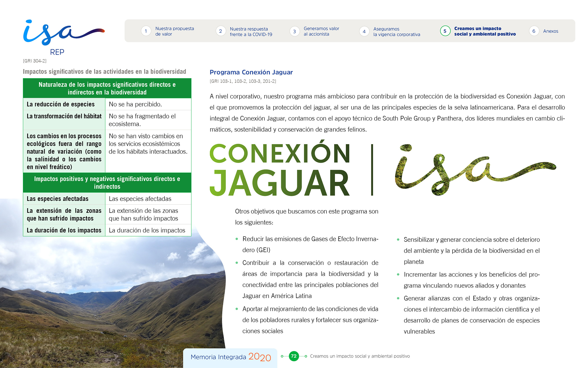Click bold cell 'Las especies afectadas'
The width and height of the screenshot is (588, 368).
(x=64, y=199)
